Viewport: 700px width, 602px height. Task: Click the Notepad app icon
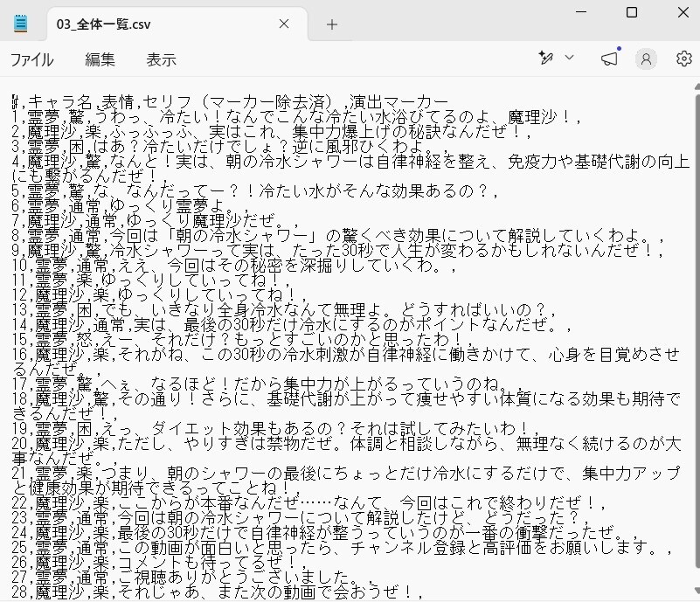[20, 24]
